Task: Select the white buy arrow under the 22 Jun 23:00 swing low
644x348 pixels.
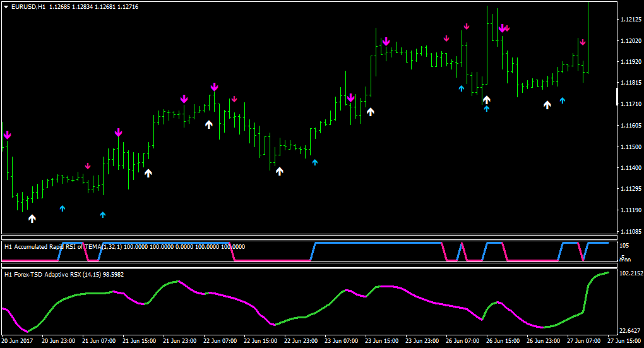Action: point(279,171)
